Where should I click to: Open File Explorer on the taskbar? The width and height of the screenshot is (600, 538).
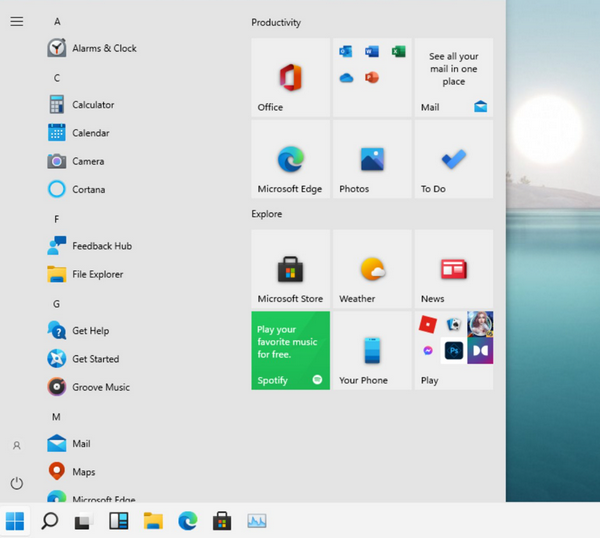tap(153, 521)
